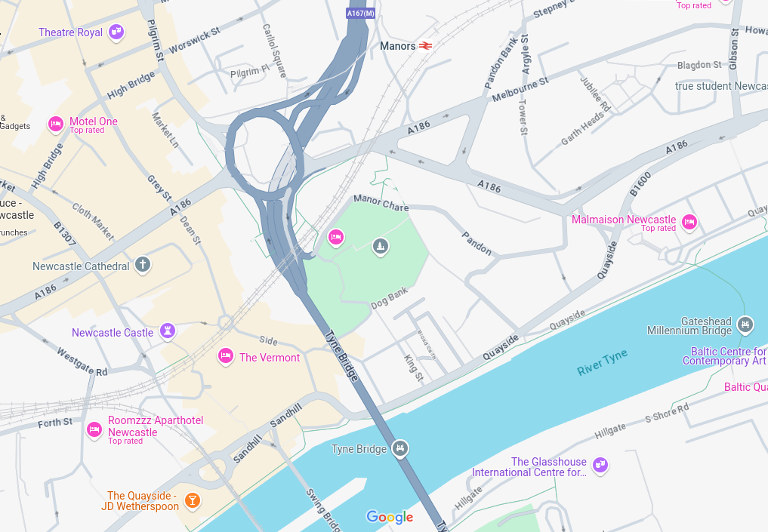Click the Newcastle Castle text label
The image size is (768, 532).
click(x=113, y=333)
